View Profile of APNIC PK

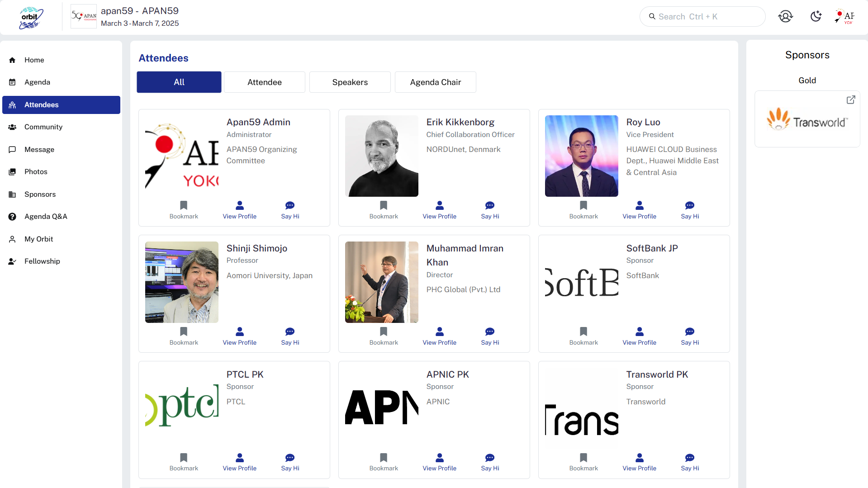[440, 462]
